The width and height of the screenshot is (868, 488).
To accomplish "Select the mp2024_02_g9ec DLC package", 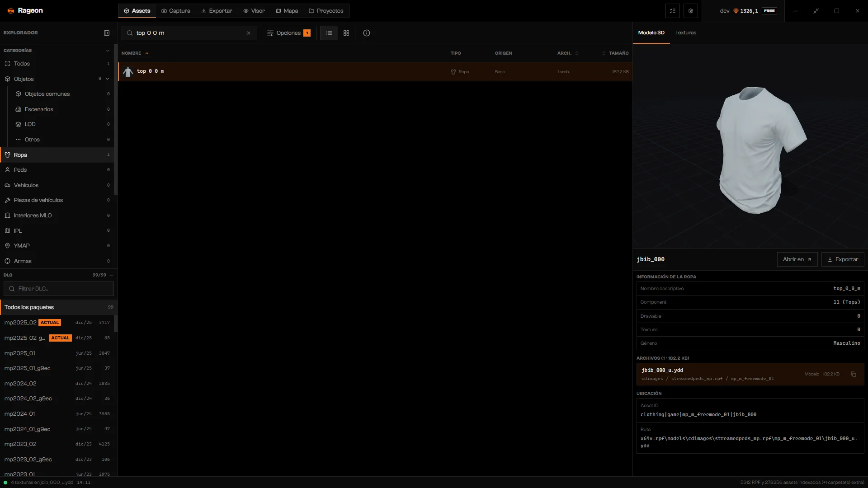I will pos(57,399).
